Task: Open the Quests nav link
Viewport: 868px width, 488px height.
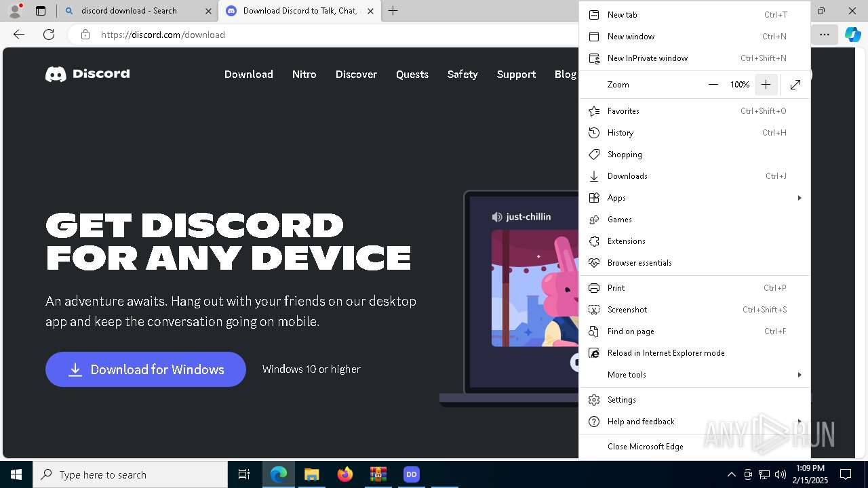Action: pyautogui.click(x=412, y=75)
